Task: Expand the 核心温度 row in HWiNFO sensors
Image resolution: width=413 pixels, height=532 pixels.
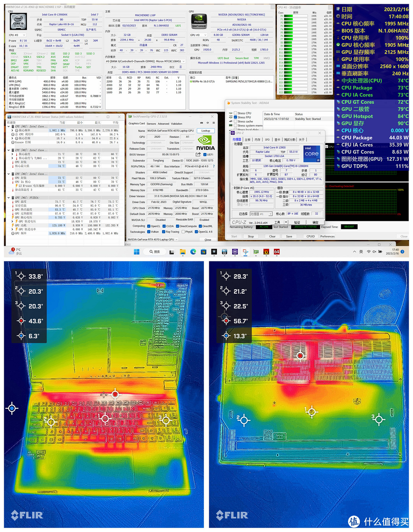Action: [x=12, y=154]
